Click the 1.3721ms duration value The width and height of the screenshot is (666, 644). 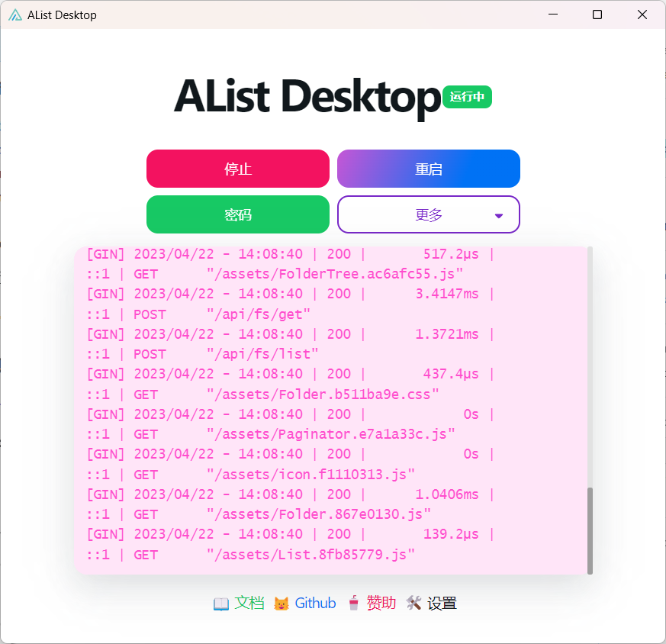click(x=447, y=334)
